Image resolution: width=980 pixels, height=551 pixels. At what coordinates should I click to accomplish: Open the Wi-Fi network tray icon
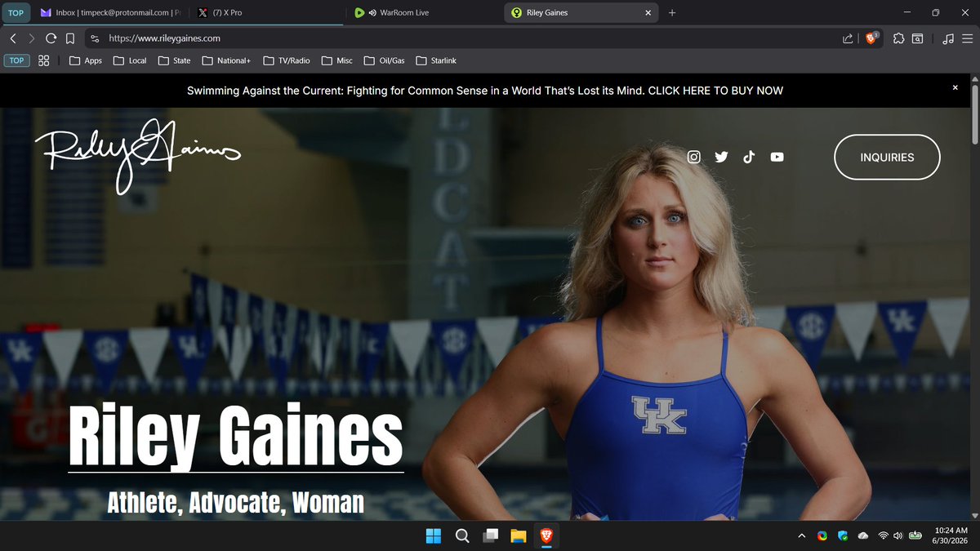coord(883,535)
